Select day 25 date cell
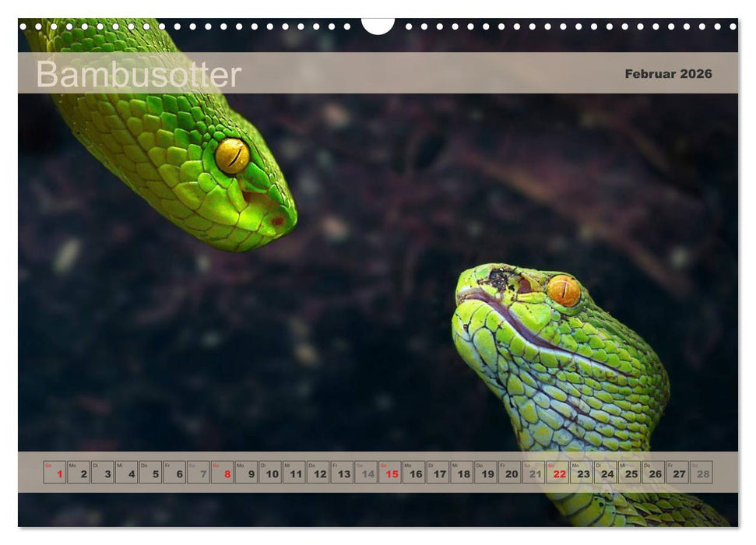The height and width of the screenshot is (545, 756). click(630, 473)
